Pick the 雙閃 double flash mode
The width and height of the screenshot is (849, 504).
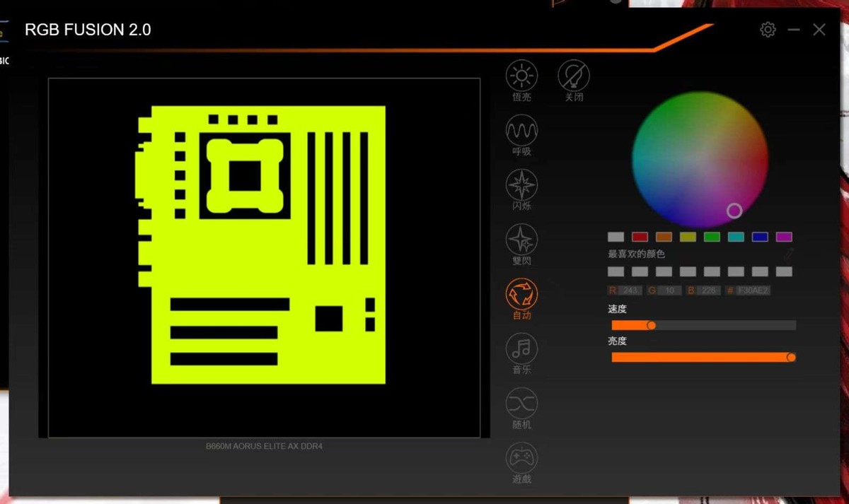(x=521, y=240)
